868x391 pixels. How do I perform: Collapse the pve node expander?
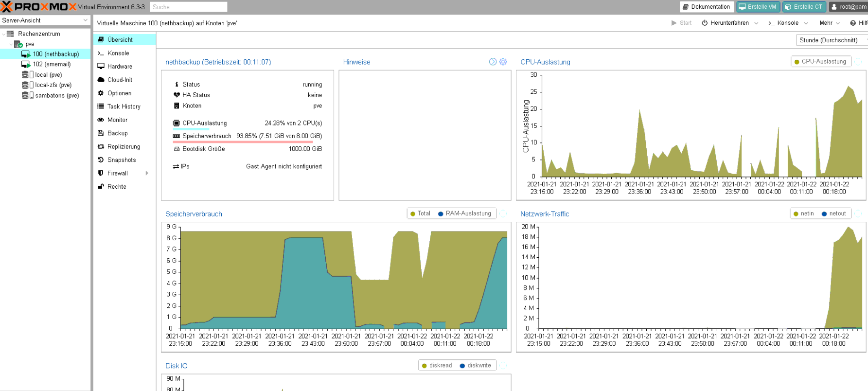(x=11, y=44)
